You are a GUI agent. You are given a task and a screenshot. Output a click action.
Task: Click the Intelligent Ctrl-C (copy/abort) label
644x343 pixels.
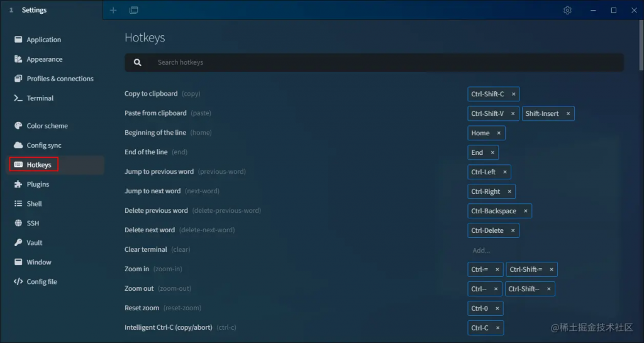pyautogui.click(x=169, y=327)
